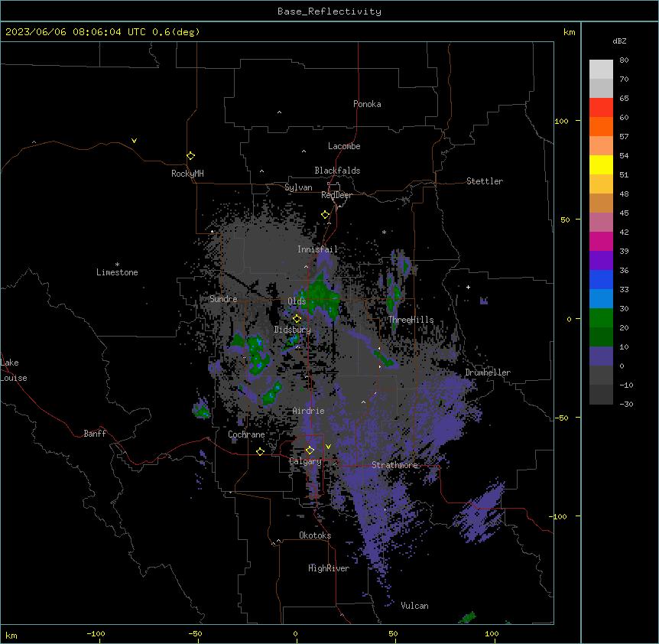Click the dBZ legend heading
The image size is (659, 644).
coord(619,41)
